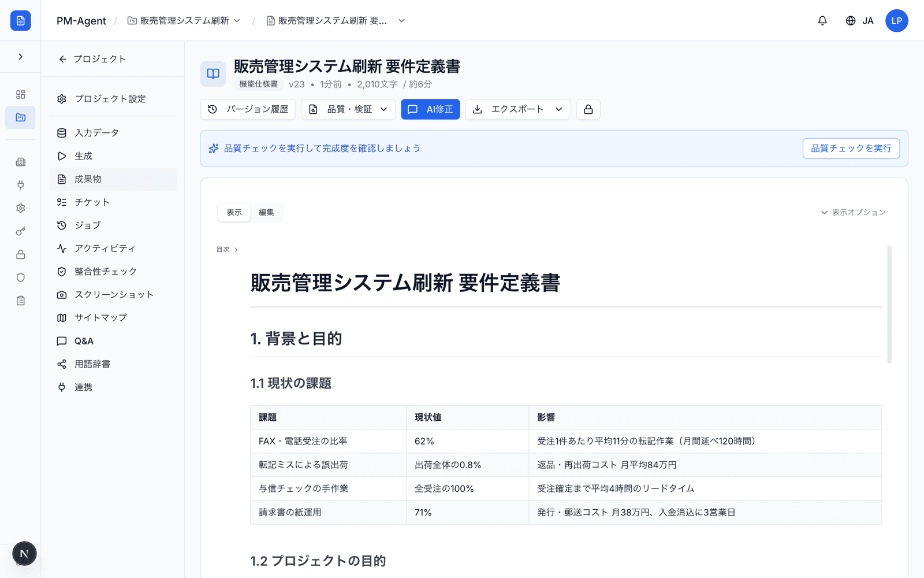Open 用語辞書 in the sidebar
This screenshot has width=924, height=578.
click(x=113, y=364)
